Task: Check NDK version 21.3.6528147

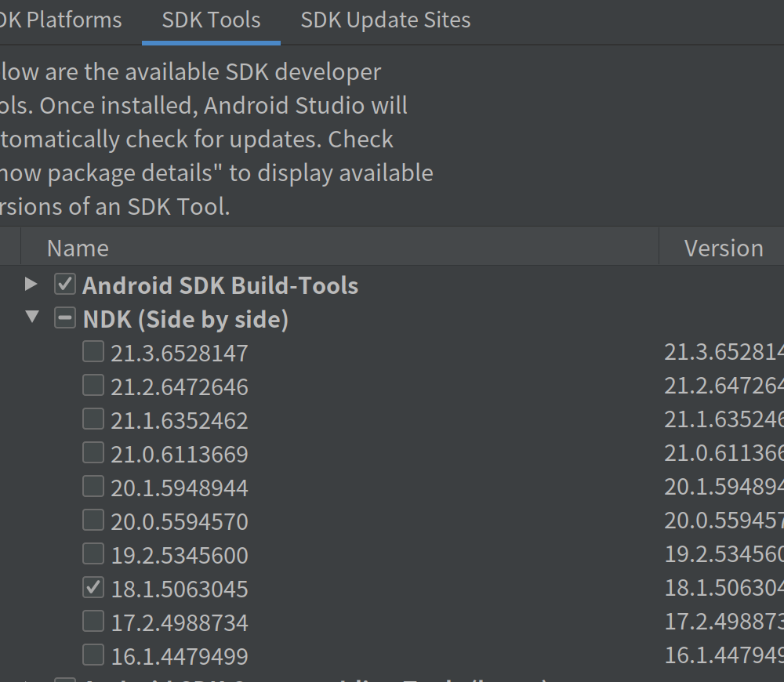Action: click(93, 351)
